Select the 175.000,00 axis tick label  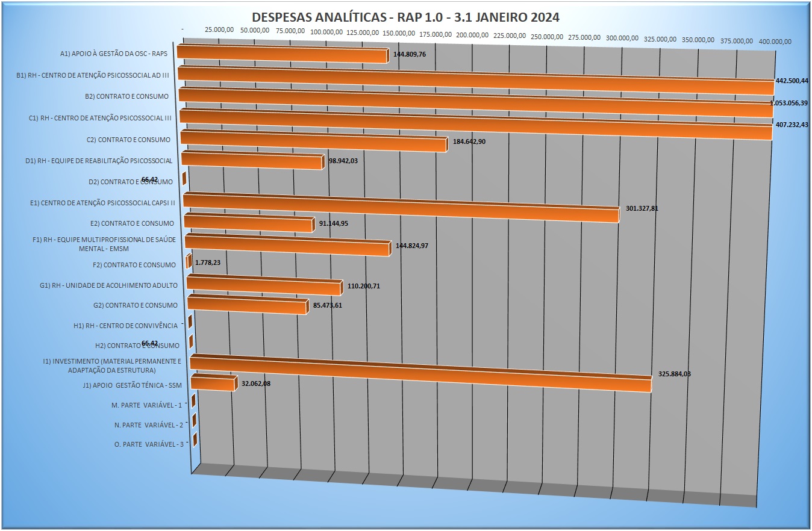(x=435, y=34)
